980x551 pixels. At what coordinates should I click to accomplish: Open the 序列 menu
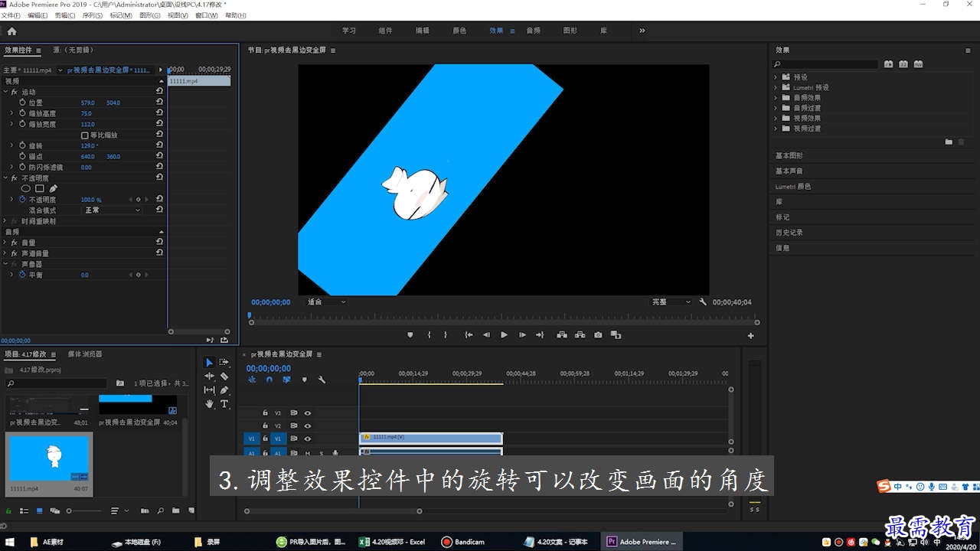(x=92, y=15)
